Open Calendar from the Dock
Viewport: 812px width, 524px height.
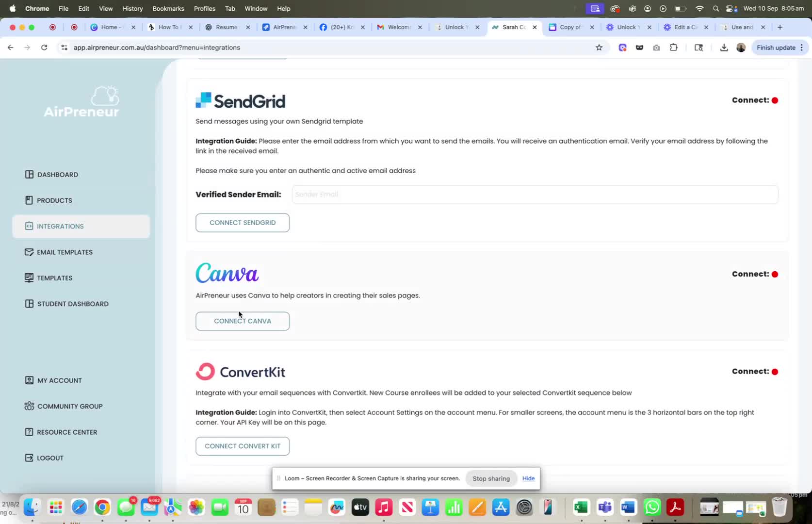click(243, 508)
